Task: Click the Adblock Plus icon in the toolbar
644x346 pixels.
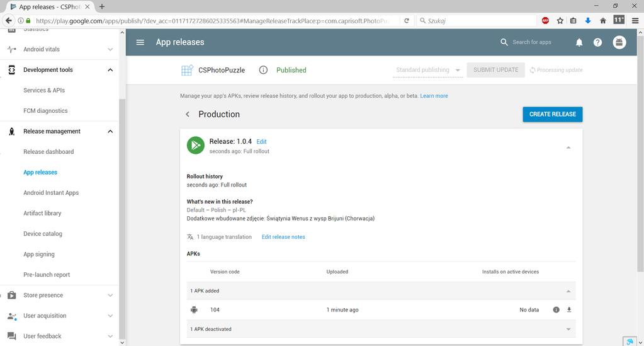Action: point(545,21)
